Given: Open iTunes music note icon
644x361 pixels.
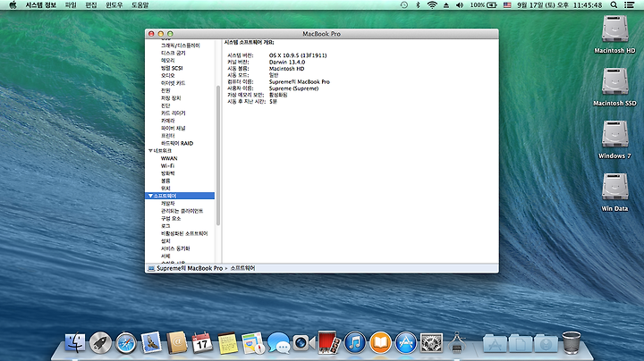Looking at the screenshot, I should (355, 343).
